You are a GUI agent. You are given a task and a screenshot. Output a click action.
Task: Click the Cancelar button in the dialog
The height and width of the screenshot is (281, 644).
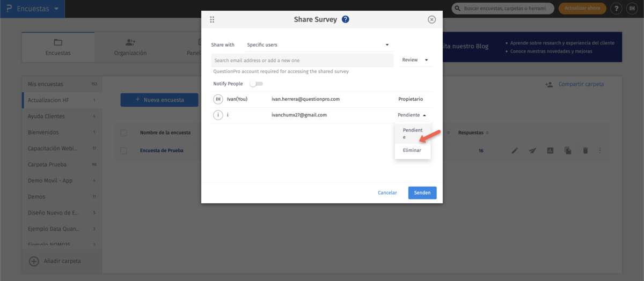click(x=387, y=193)
